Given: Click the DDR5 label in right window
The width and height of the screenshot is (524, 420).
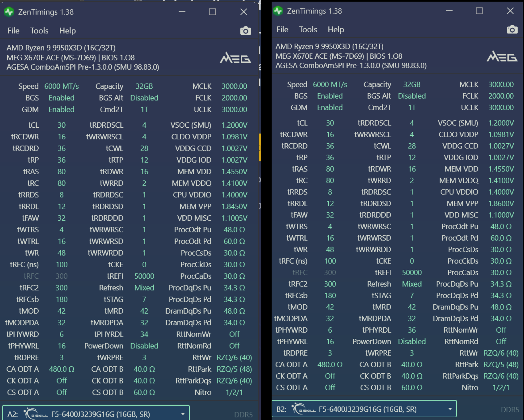Looking at the screenshot, I should 510,410.
